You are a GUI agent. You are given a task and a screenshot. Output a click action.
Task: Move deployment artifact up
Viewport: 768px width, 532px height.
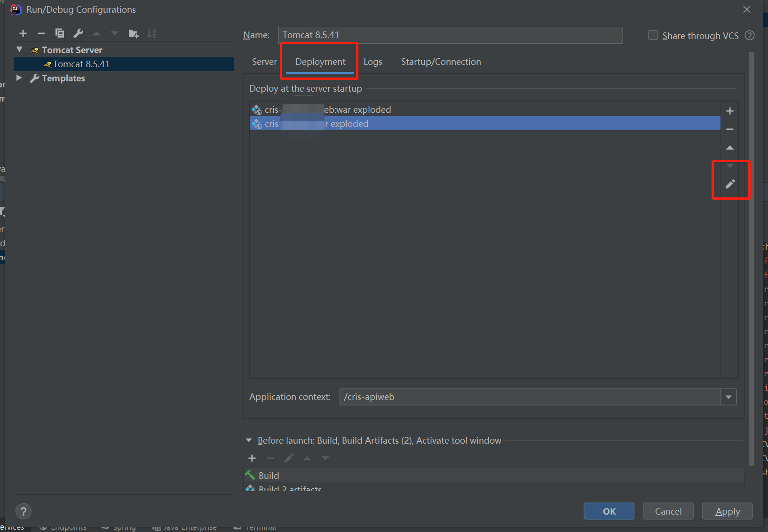coord(730,148)
